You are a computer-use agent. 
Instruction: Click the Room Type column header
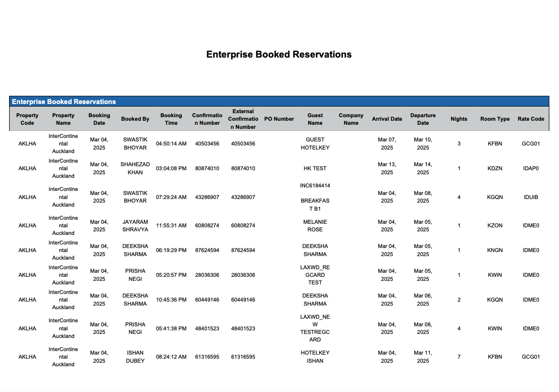[x=495, y=119]
